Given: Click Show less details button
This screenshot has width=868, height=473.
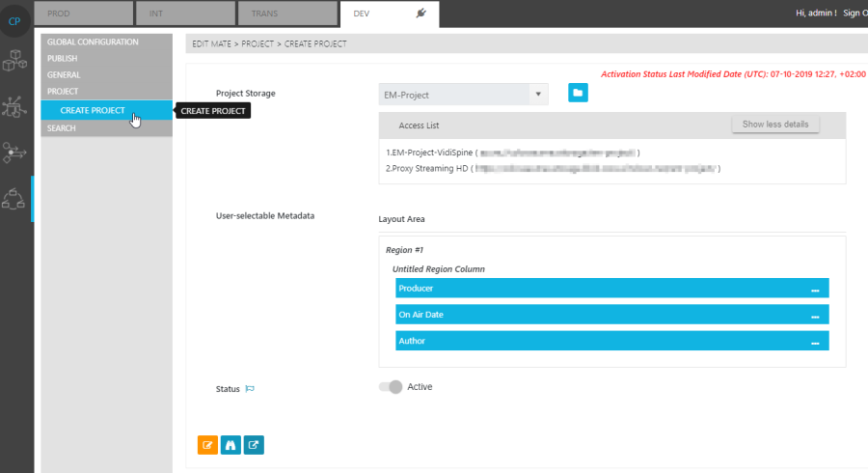Looking at the screenshot, I should tap(775, 125).
